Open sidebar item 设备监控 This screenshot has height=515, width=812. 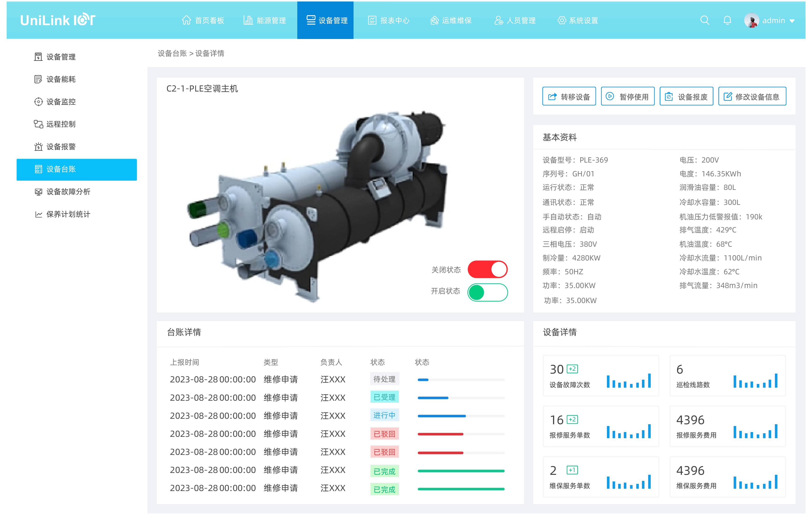click(55, 101)
